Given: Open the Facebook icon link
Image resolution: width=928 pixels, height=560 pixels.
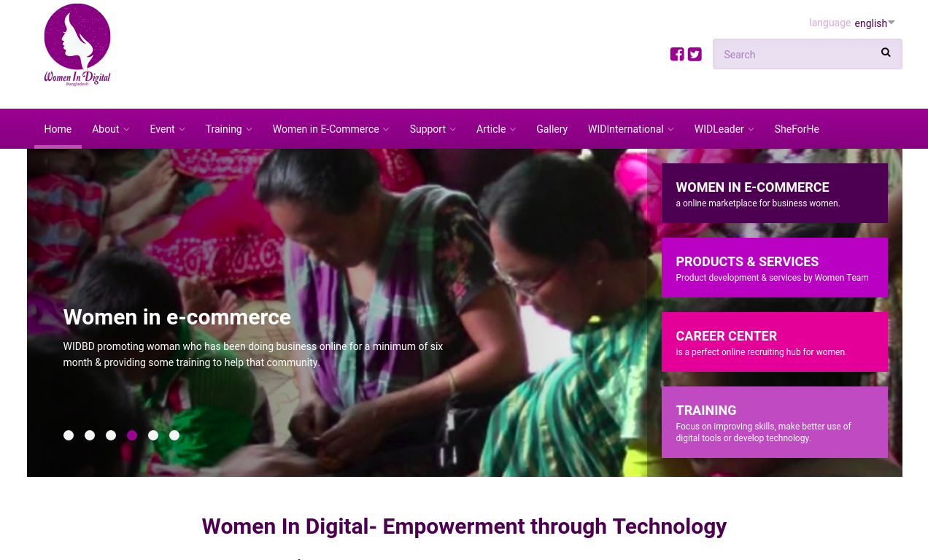Looking at the screenshot, I should (677, 54).
